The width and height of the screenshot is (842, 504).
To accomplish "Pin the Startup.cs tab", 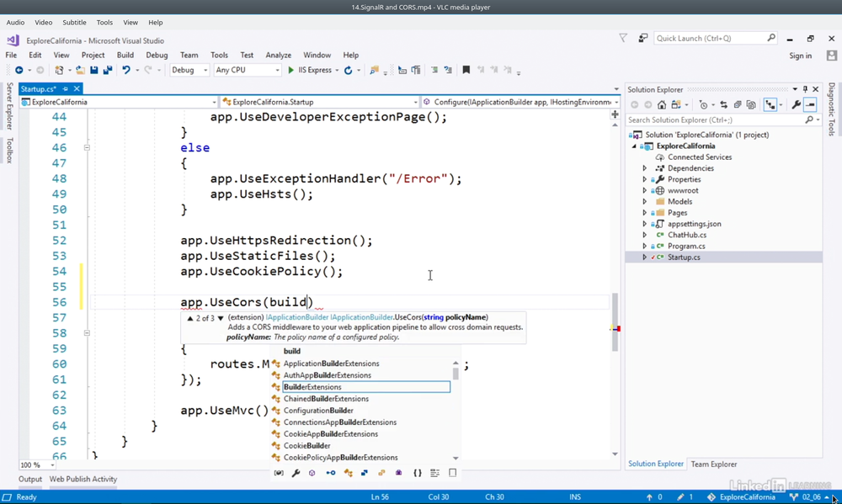I will click(66, 88).
